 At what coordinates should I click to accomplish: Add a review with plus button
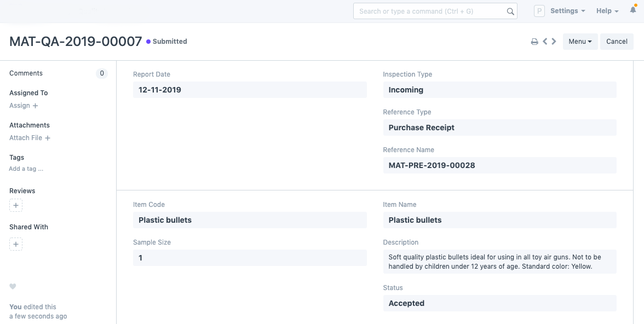(x=16, y=206)
